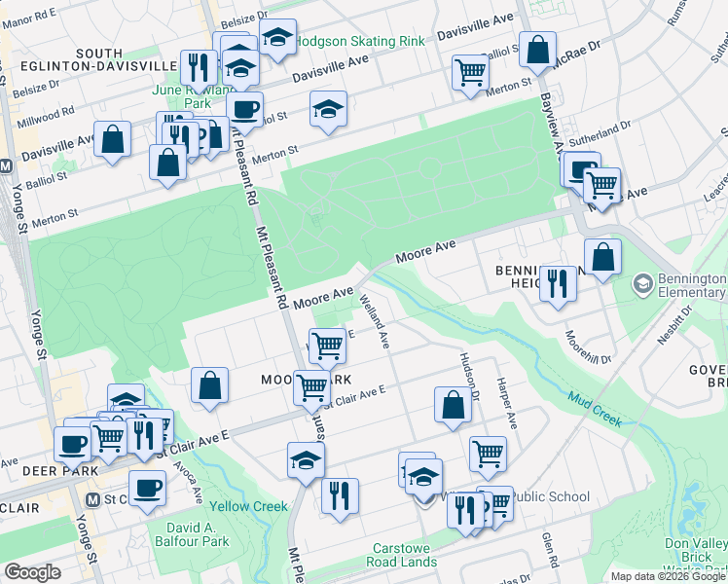Image resolution: width=728 pixels, height=584 pixels.
Task: Click the Welland Ave street label
Action: [374, 321]
